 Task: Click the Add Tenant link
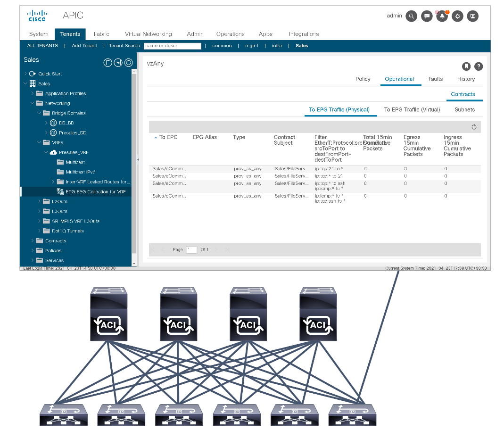click(84, 46)
